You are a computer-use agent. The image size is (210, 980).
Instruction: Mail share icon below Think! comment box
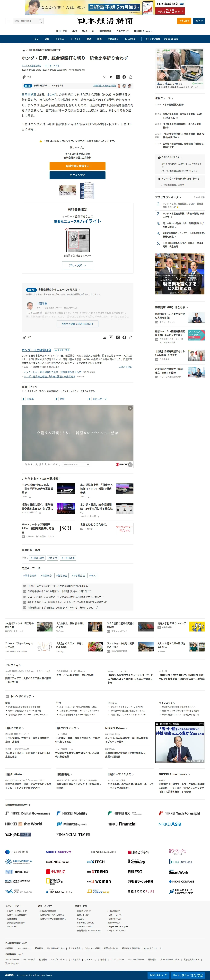point(105,337)
